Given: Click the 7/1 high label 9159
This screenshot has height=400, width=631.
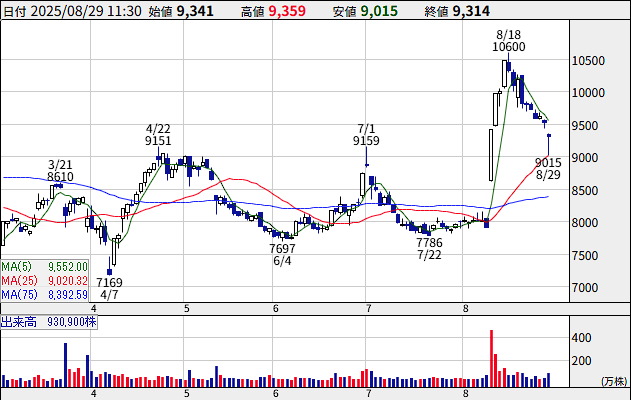Looking at the screenshot, I should [x=366, y=141].
